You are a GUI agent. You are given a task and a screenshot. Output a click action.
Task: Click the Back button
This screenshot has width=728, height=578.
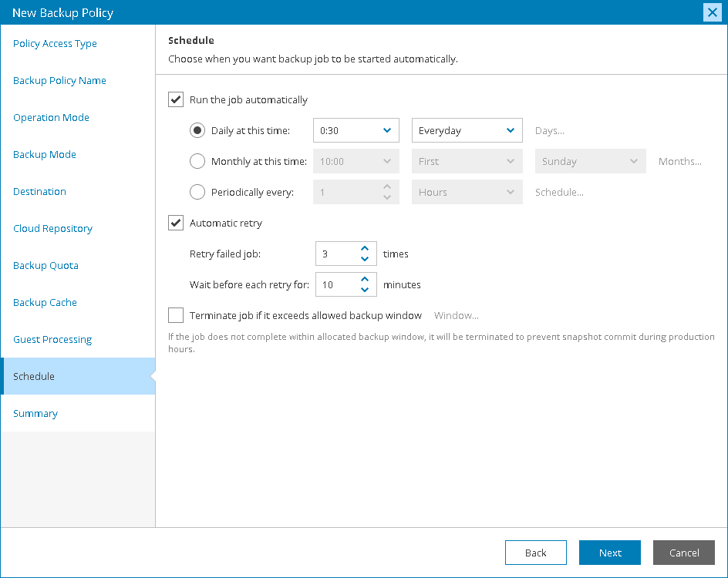pyautogui.click(x=536, y=553)
